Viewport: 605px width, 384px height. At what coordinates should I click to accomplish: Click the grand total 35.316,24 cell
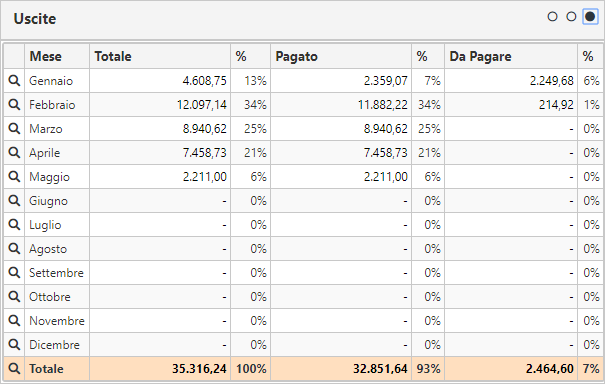coord(160,369)
